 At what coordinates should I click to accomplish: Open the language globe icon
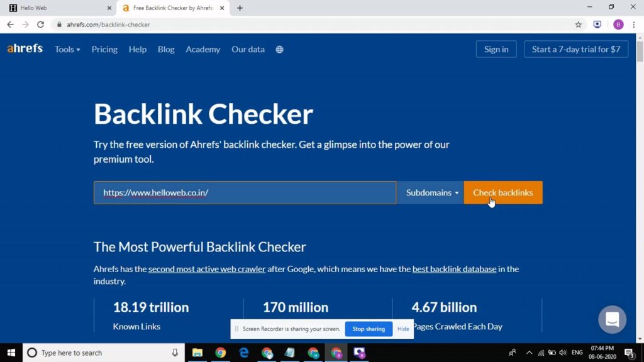pos(279,49)
